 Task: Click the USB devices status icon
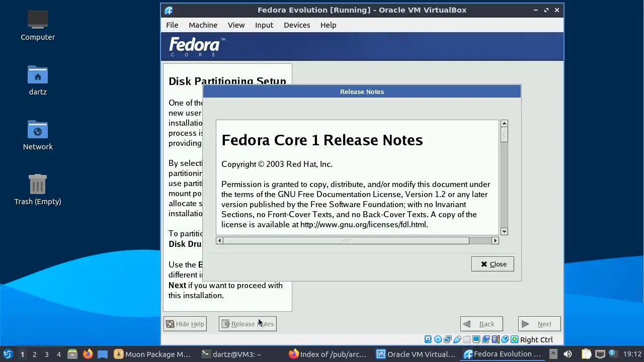tap(457, 339)
